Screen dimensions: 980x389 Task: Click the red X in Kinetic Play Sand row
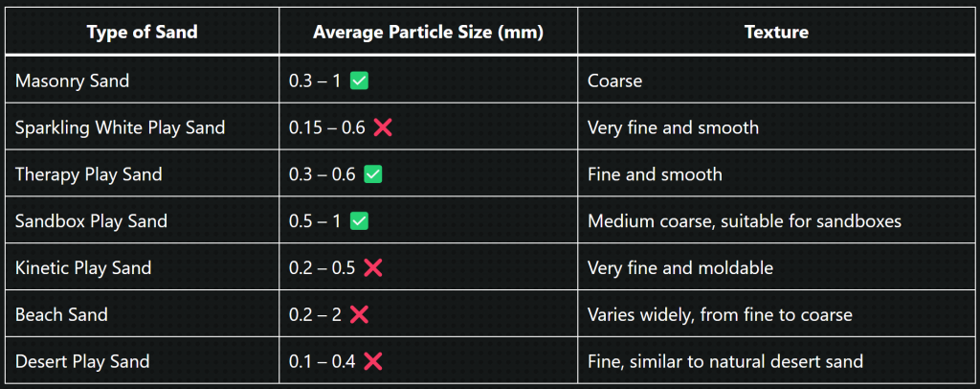(x=372, y=267)
